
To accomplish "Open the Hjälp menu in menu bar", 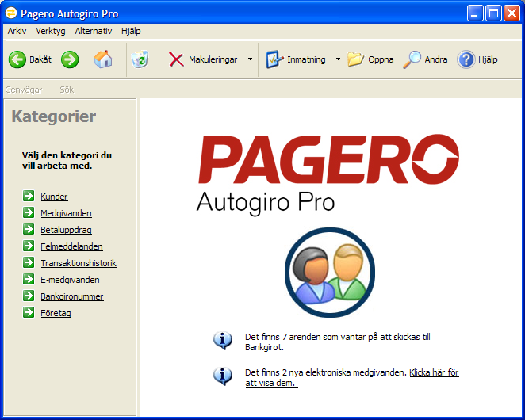I will (131, 31).
